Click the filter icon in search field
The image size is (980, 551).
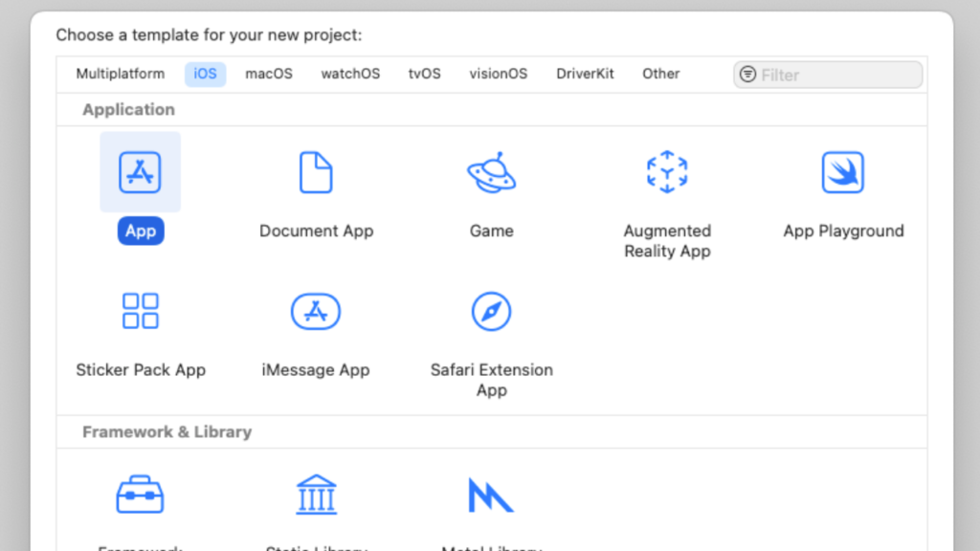coord(747,75)
